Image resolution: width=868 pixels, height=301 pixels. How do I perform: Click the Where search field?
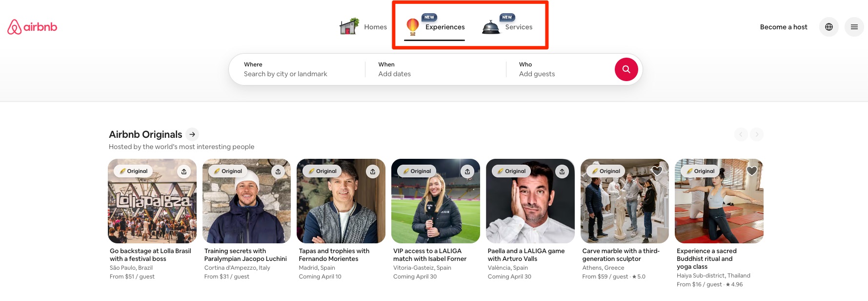297,69
